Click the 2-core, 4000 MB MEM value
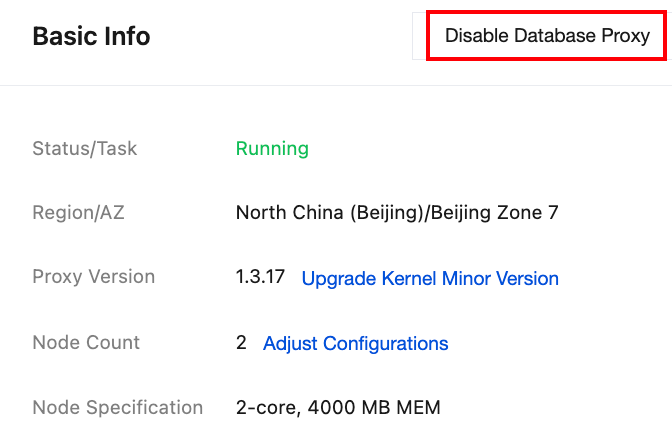 [x=338, y=408]
